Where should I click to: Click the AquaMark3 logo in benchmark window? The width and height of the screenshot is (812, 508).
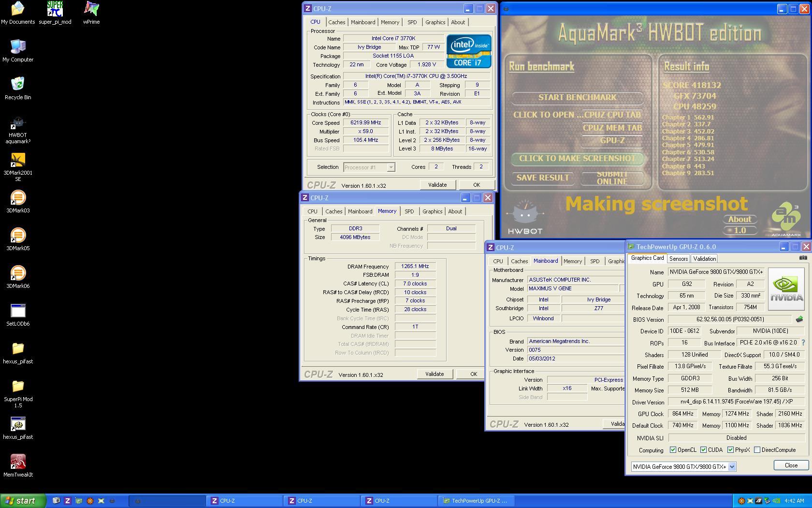[786, 219]
